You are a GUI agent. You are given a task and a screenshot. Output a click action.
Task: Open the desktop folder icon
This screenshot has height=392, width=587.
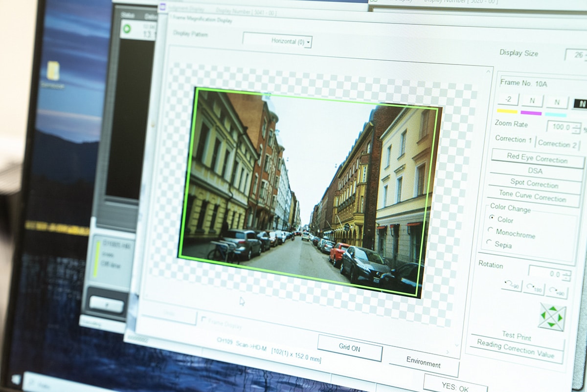click(x=53, y=72)
